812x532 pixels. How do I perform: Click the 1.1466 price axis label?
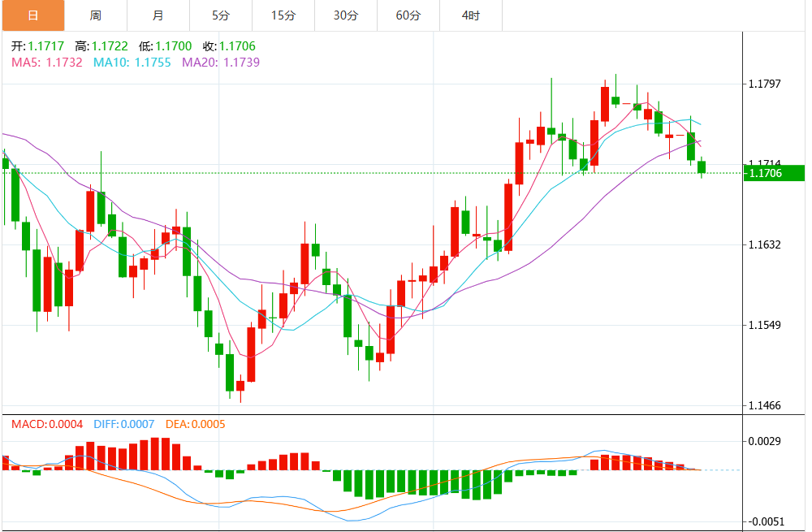tap(765, 405)
